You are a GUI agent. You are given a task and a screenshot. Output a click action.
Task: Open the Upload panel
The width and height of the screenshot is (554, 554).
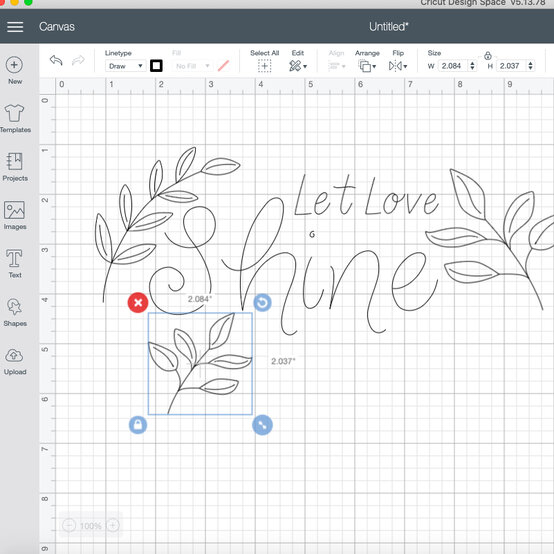pyautogui.click(x=15, y=361)
